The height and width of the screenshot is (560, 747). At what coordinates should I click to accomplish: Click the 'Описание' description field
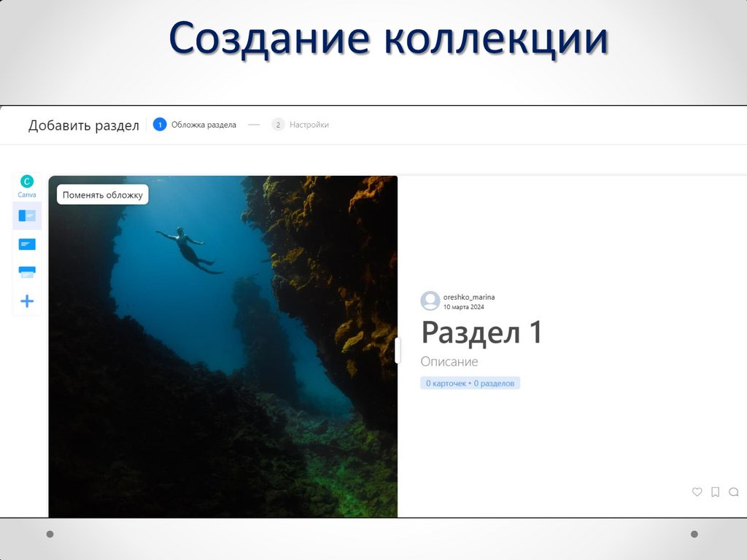click(x=449, y=362)
